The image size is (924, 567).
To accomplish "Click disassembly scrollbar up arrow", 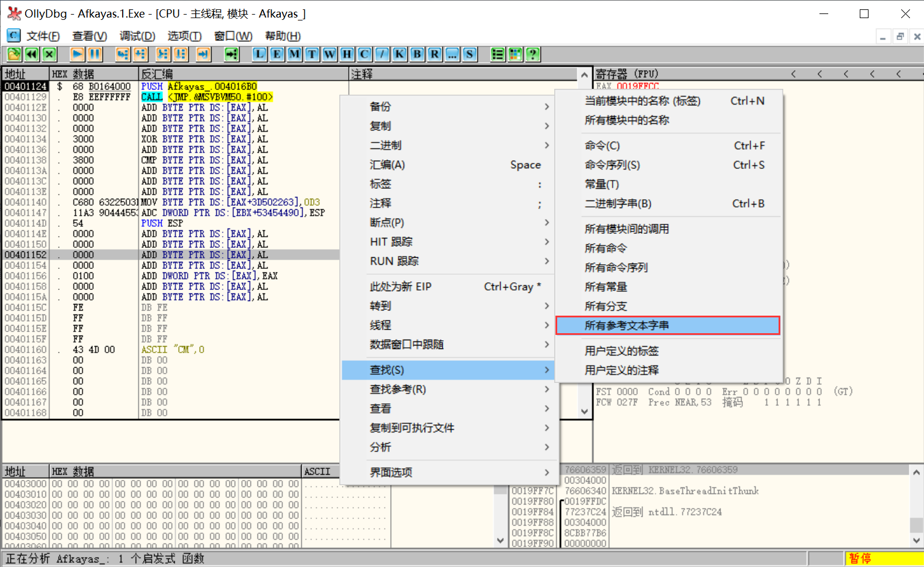I will 584,75.
